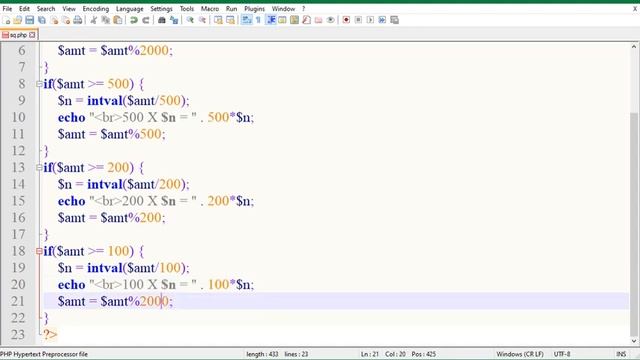The image size is (640, 360).
Task: Click the Zoom Out magnifier icon
Action: [202, 20]
